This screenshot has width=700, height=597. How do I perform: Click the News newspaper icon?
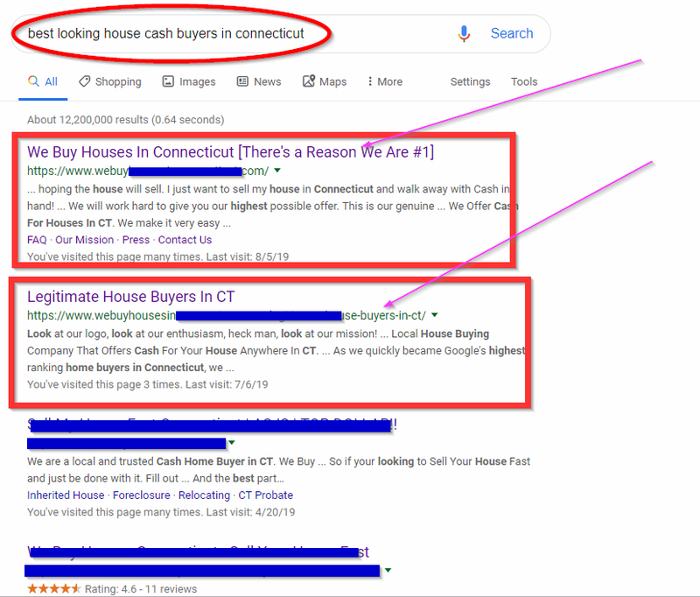(242, 81)
